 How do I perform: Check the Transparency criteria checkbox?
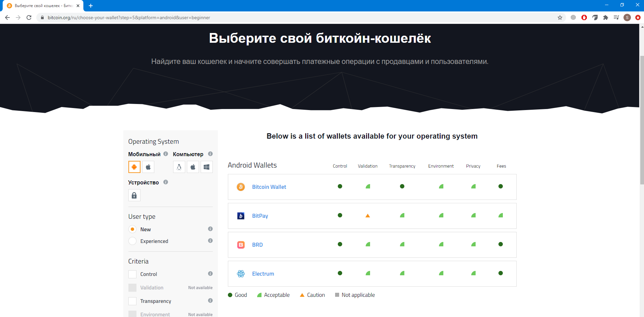(132, 301)
